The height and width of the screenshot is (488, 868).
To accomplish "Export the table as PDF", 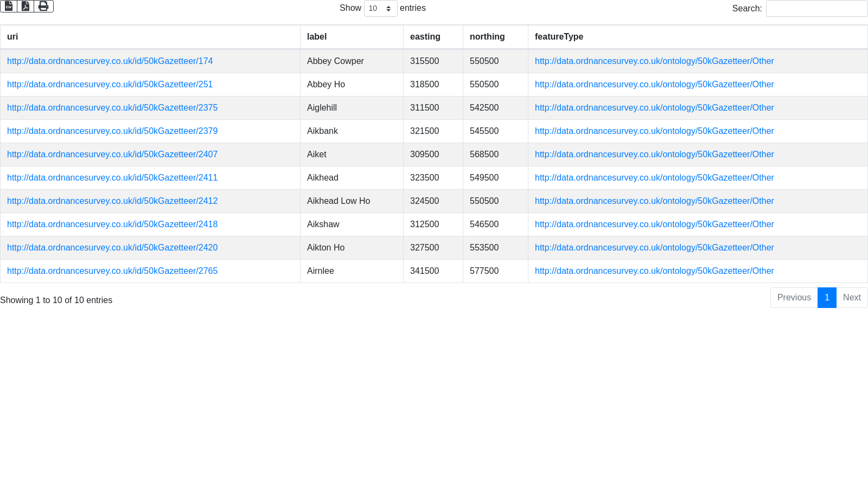I will pyautogui.click(x=25, y=6).
